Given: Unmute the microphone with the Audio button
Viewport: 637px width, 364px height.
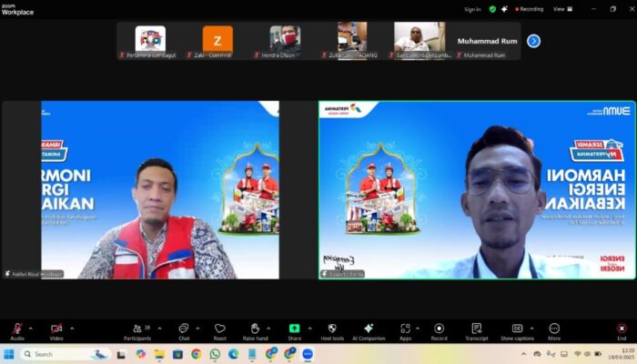Looking at the screenshot, I should pos(16,329).
